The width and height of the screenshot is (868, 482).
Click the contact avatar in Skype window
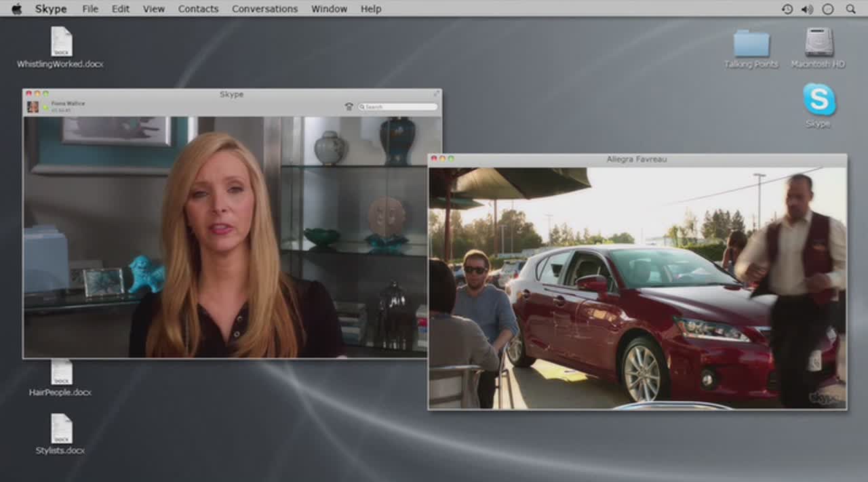[x=33, y=106]
